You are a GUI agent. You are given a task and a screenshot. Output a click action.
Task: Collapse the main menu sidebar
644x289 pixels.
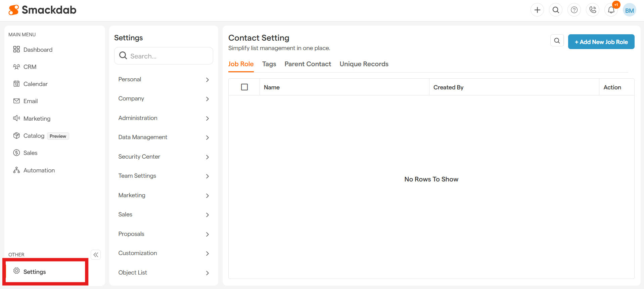[x=96, y=255]
